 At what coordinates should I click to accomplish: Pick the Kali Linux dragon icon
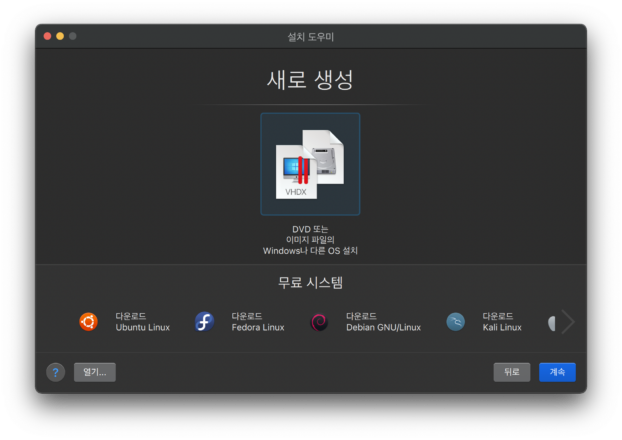coord(455,321)
